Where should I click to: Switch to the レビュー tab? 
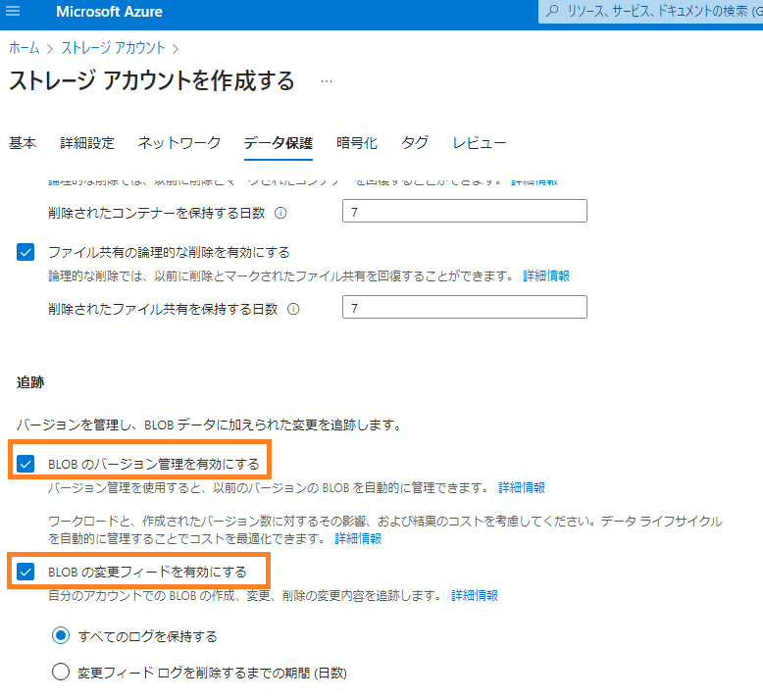[x=480, y=142]
